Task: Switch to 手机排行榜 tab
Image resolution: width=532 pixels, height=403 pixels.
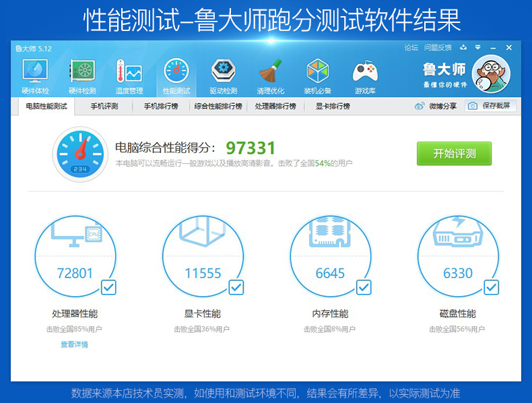Action: coord(161,106)
